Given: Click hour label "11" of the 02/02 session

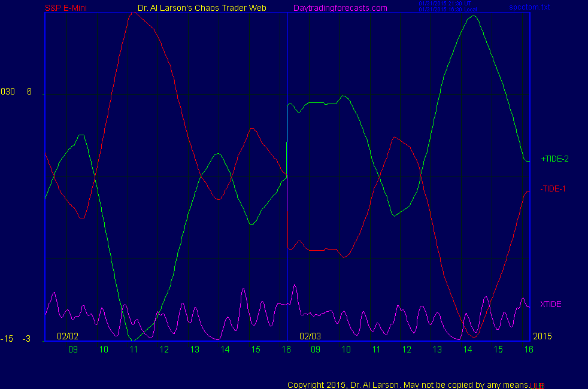Looking at the screenshot, I should tap(134, 350).
